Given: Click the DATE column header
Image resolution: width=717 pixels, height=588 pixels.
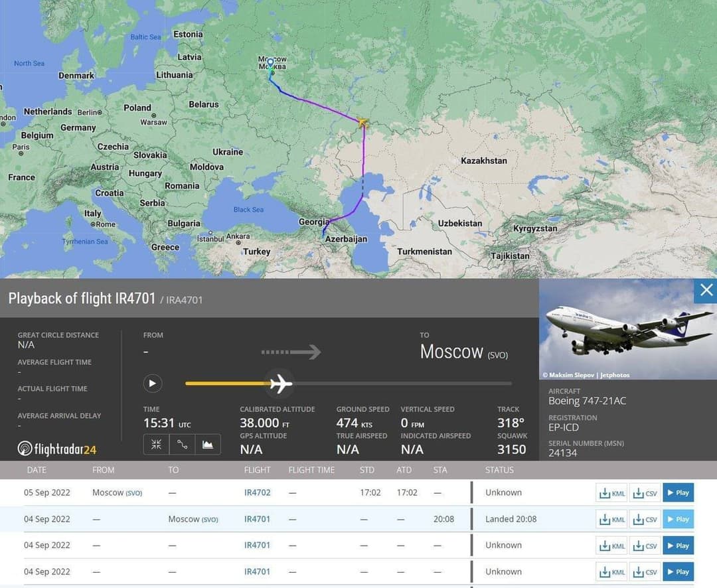Looking at the screenshot, I should pyautogui.click(x=37, y=470).
